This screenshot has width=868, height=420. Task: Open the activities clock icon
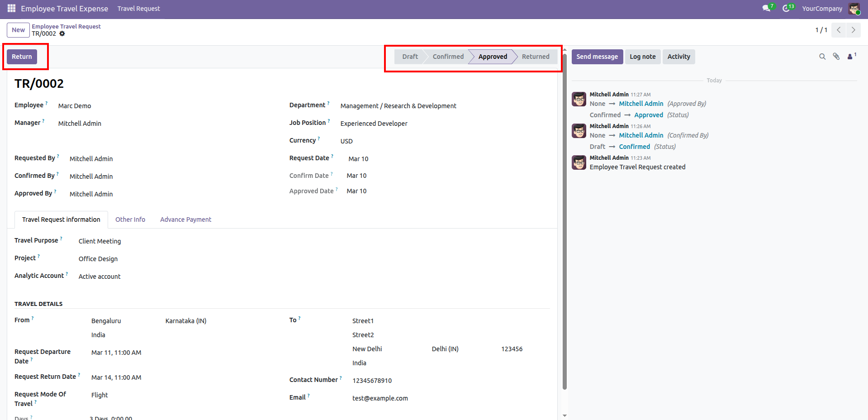pos(786,9)
